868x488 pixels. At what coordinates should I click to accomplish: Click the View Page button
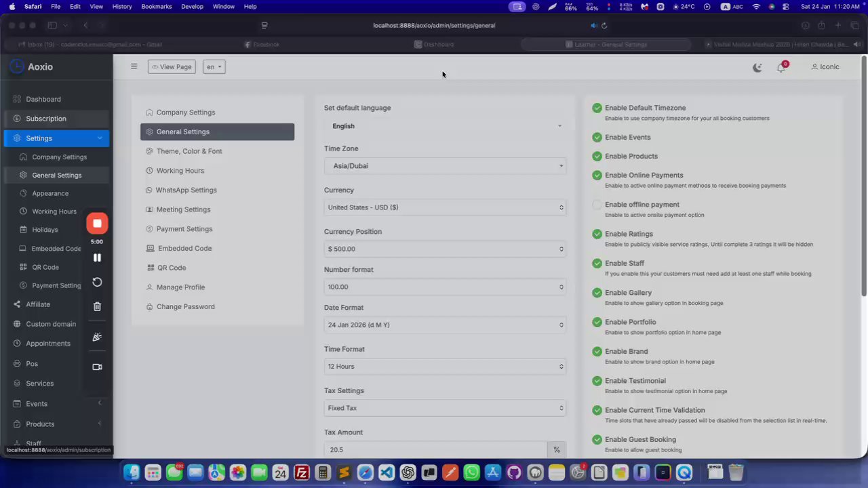pyautogui.click(x=172, y=66)
